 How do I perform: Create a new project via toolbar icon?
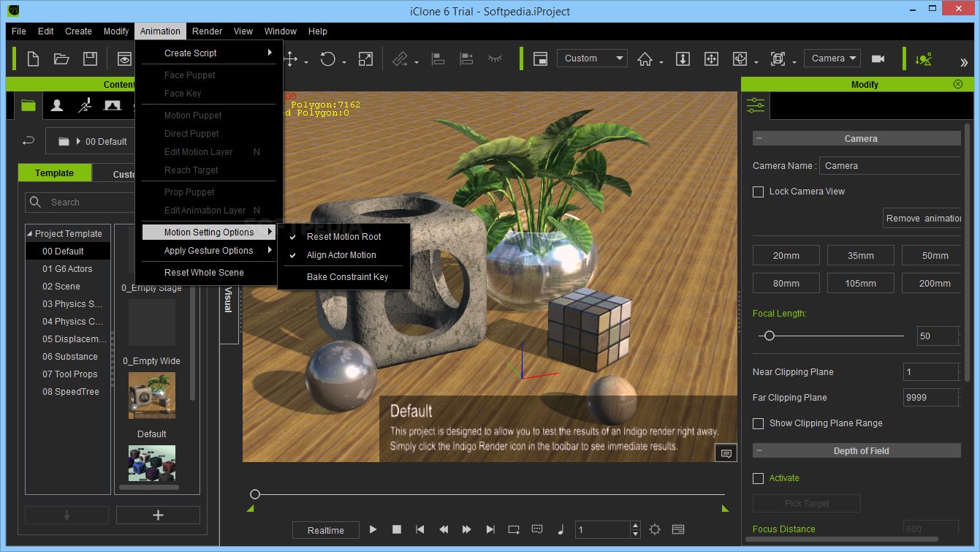click(x=33, y=58)
